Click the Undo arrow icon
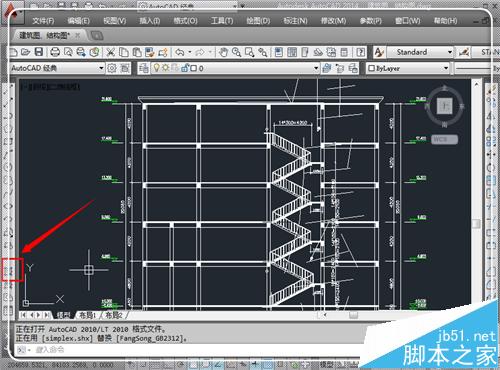The width and height of the screenshot is (500, 370). 180,52
